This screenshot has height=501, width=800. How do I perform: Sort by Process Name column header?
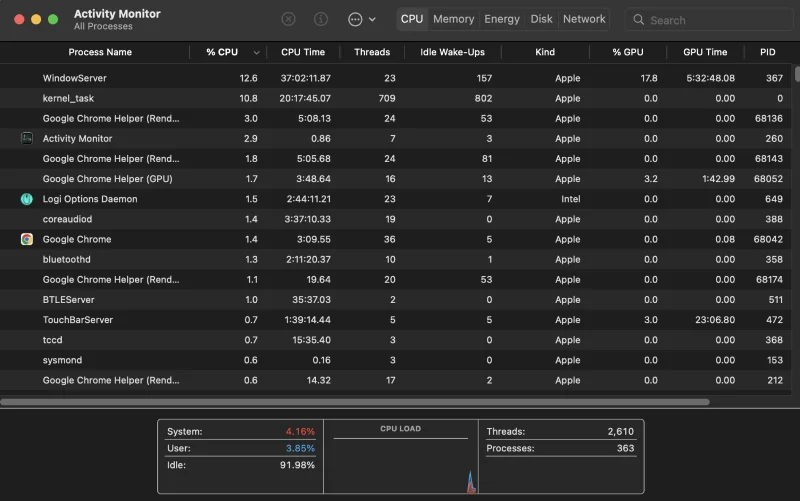(100, 52)
